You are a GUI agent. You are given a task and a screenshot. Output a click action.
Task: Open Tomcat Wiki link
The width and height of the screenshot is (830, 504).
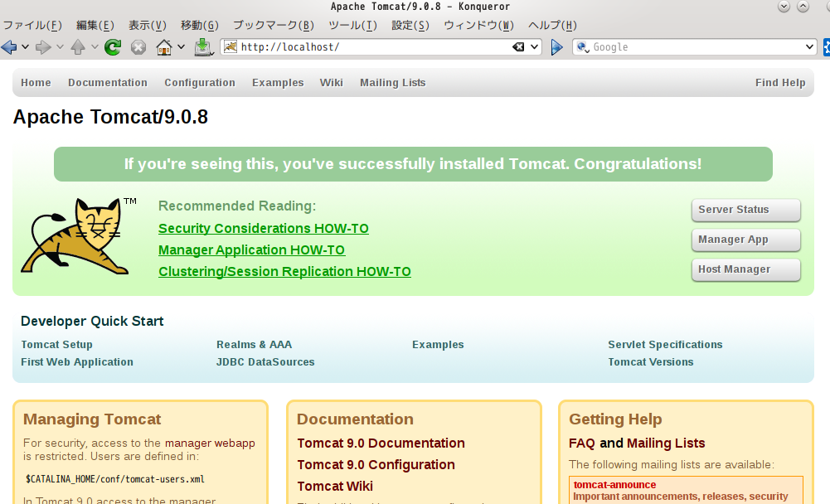pos(335,486)
